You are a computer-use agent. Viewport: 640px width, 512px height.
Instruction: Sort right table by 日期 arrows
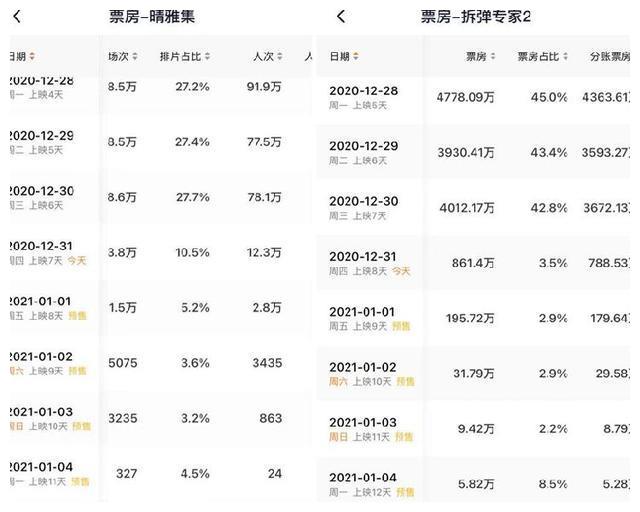356,56
